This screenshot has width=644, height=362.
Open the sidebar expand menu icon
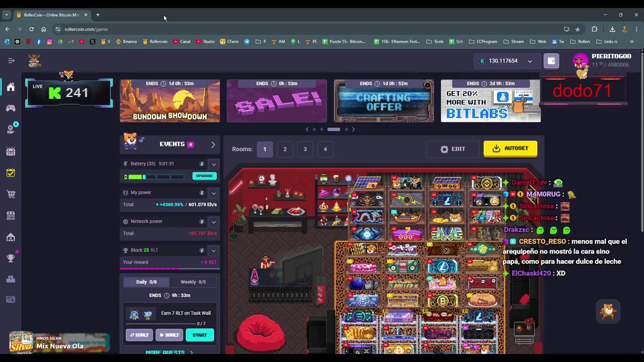tap(11, 61)
